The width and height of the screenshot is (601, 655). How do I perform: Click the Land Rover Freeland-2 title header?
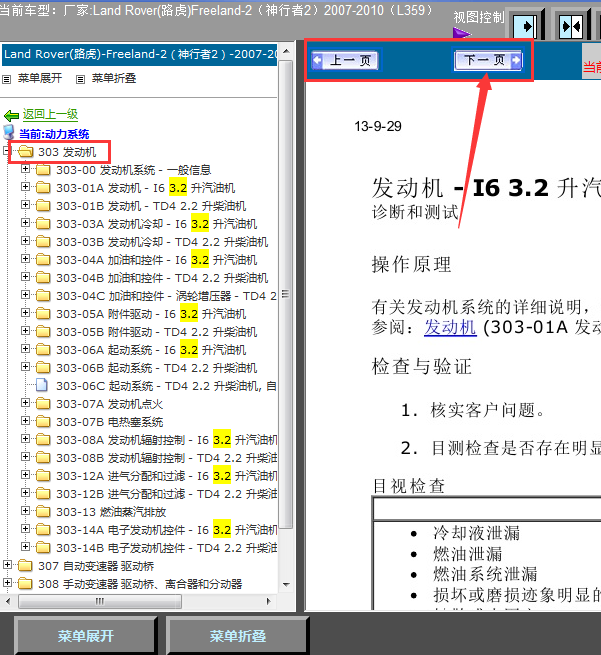coord(139,54)
